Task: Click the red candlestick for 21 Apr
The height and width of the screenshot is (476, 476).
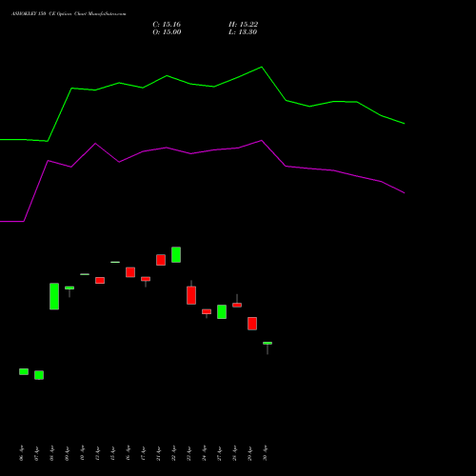Action: tap(161, 260)
